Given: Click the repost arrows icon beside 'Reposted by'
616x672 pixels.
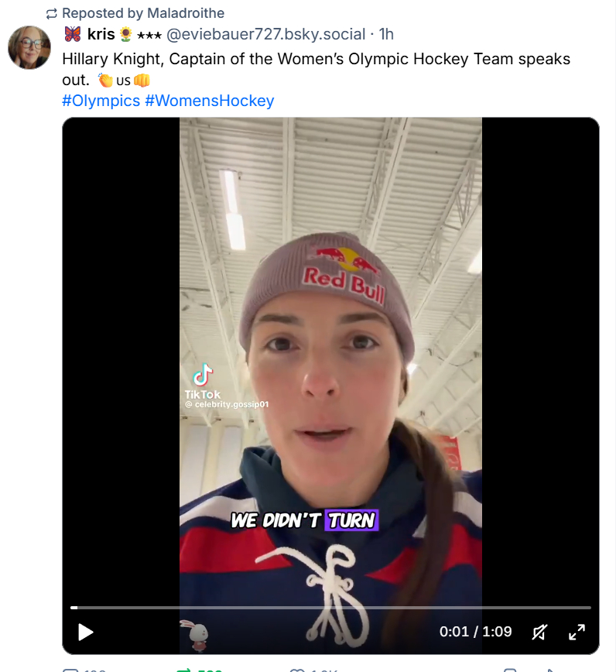Looking at the screenshot, I should (52, 13).
